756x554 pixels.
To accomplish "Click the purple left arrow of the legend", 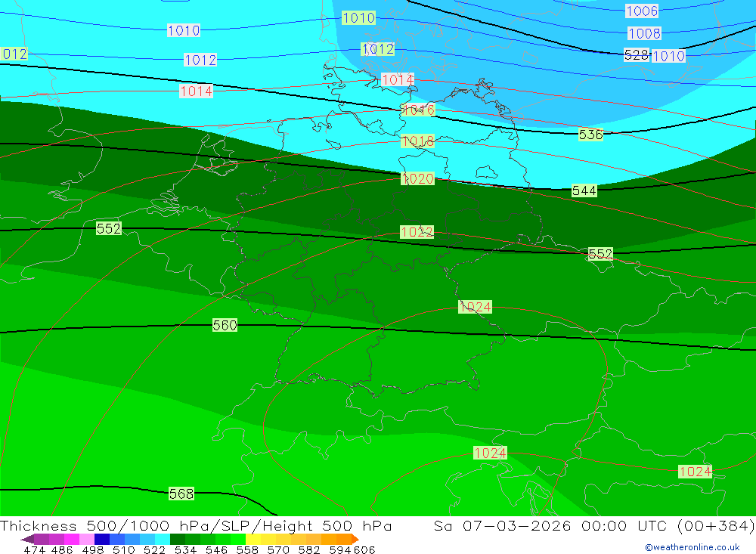I will point(27,539).
